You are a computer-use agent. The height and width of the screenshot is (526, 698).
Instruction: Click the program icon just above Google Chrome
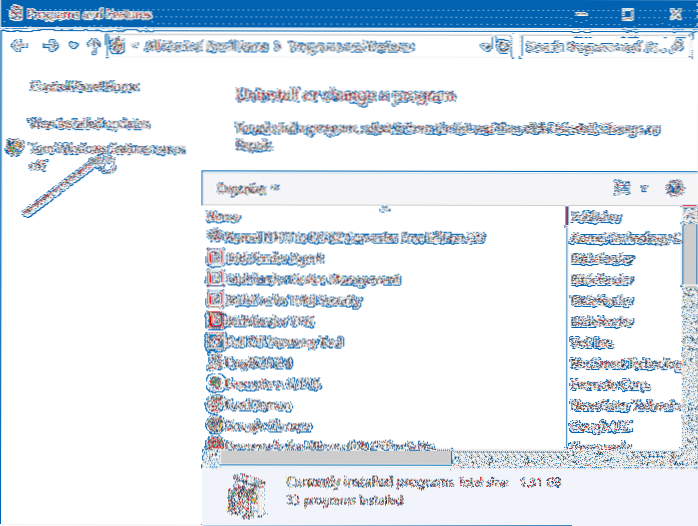215,404
